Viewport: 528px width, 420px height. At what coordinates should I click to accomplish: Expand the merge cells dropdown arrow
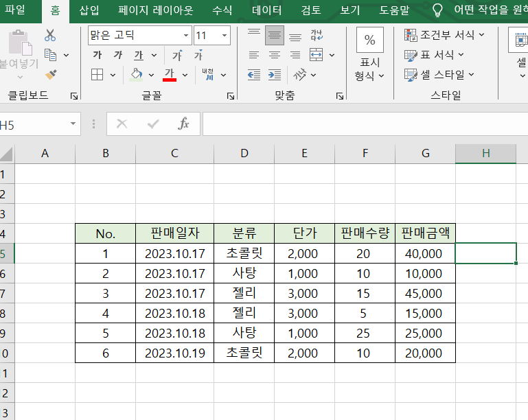pos(332,55)
